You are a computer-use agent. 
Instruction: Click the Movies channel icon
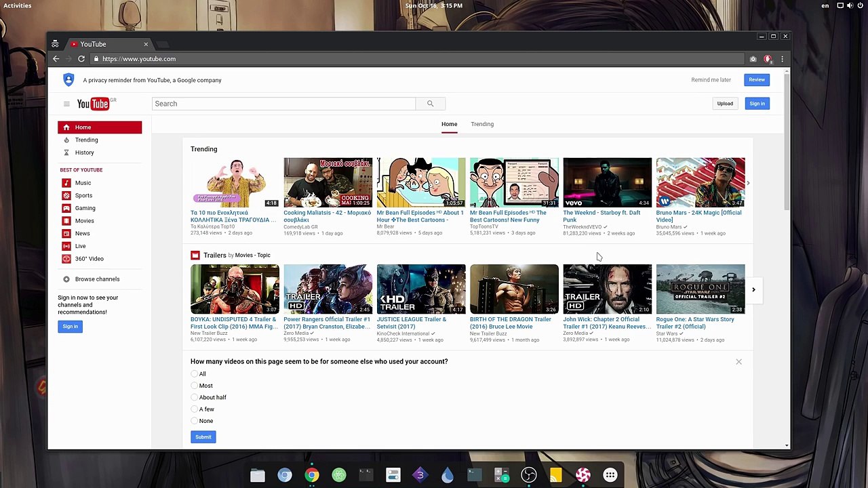point(66,221)
